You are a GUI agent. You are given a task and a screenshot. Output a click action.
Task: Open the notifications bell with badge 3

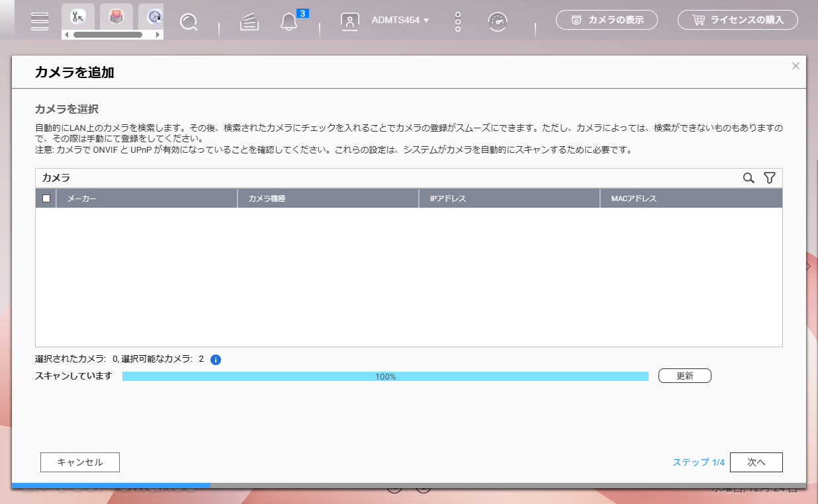(289, 22)
